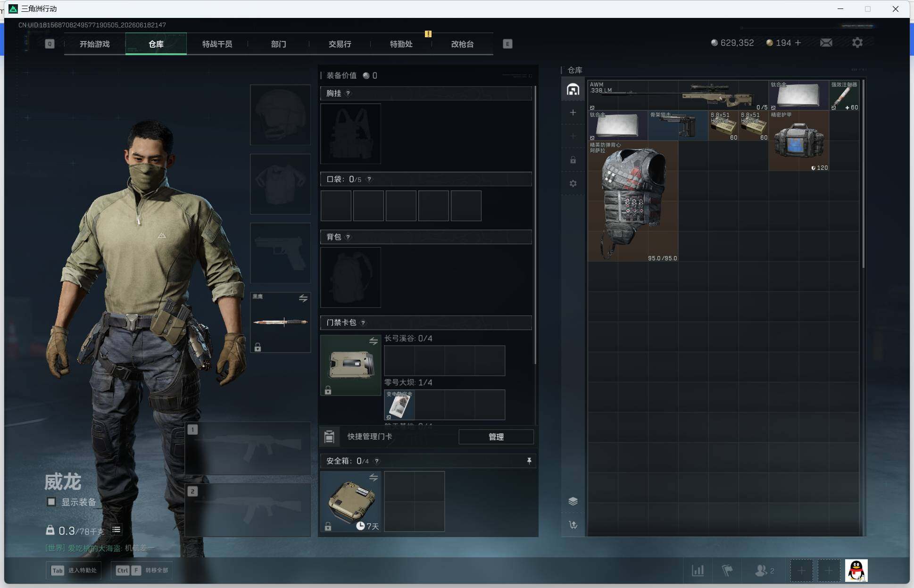Click the clipboard icon beside 快捷管理门卡
This screenshot has height=588, width=914.
[329, 437]
